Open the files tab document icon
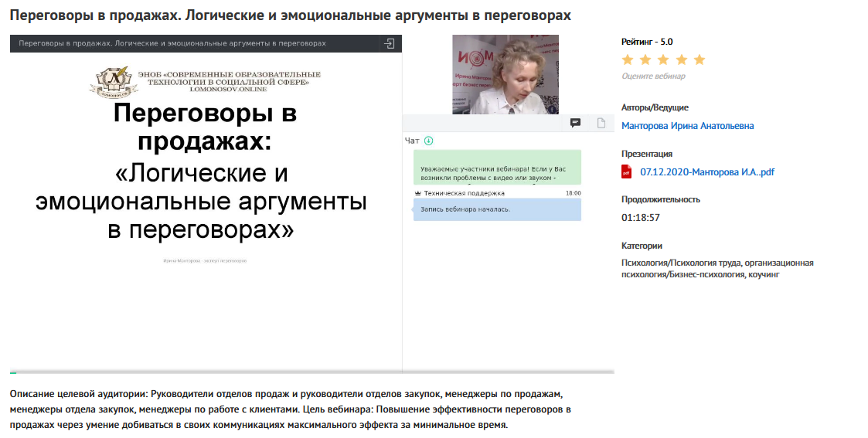This screenshot has height=438, width=868. tap(601, 123)
